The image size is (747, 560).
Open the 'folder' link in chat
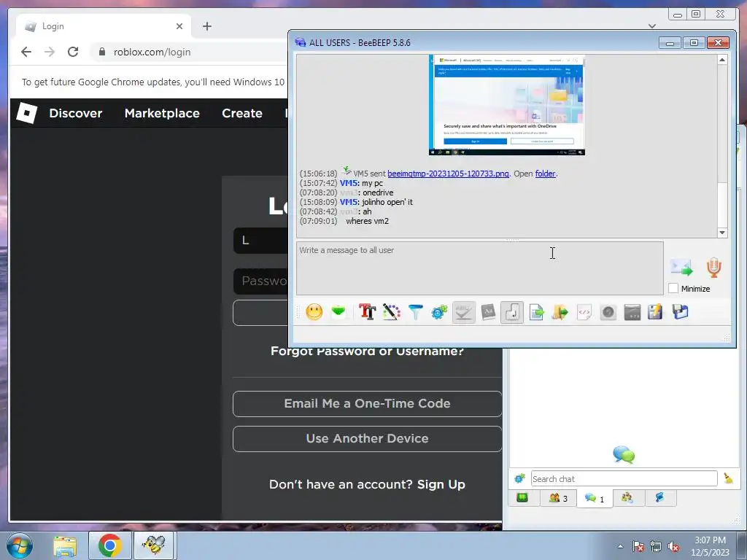tap(545, 174)
